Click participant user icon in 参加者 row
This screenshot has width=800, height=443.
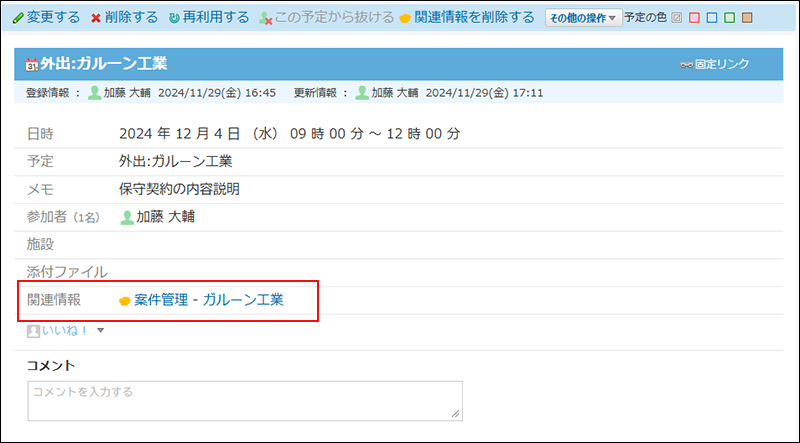click(127, 218)
